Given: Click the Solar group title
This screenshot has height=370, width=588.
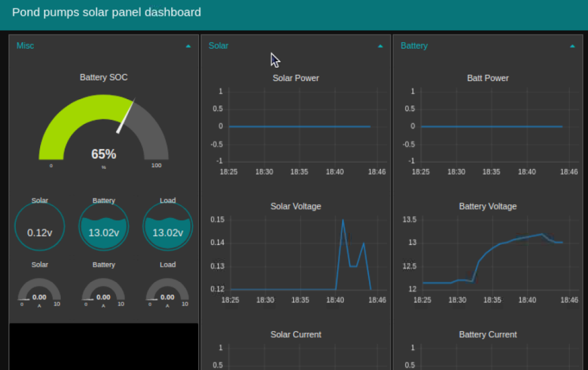Looking at the screenshot, I should (x=218, y=46).
